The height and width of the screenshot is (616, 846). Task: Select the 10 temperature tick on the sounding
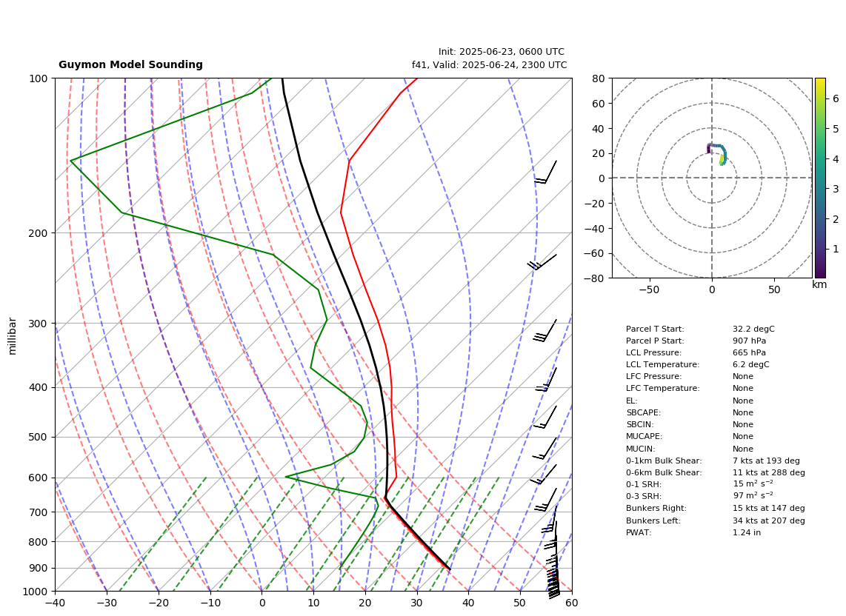(x=313, y=603)
